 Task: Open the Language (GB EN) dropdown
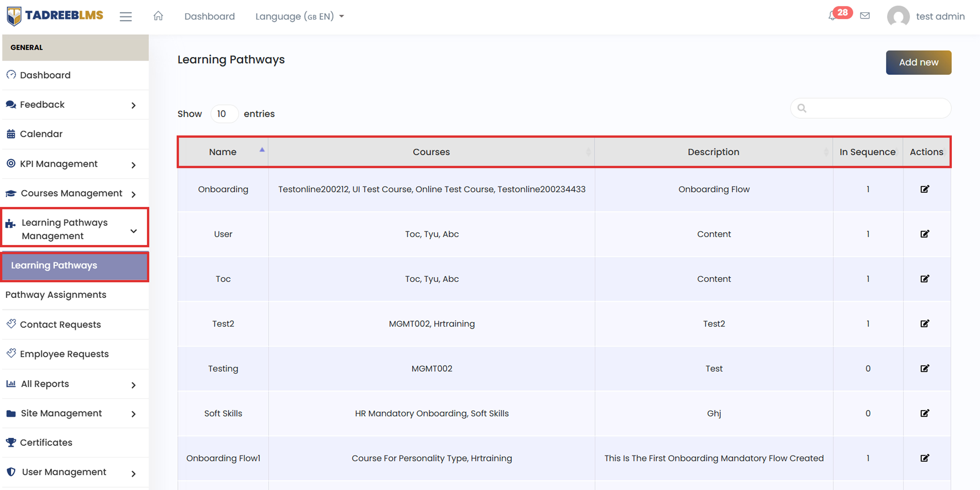click(299, 16)
